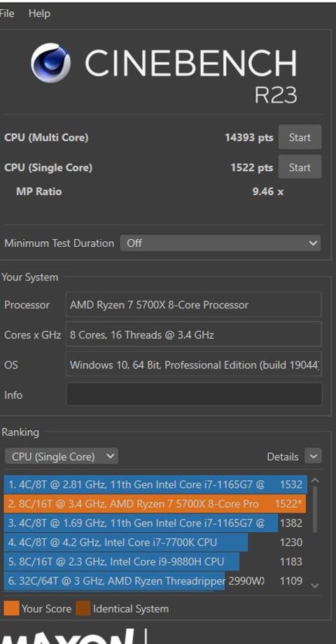Viewport: 336px width, 644px height.
Task: Select the Intel Core i9-9880H ranking entry
Action: 155,561
